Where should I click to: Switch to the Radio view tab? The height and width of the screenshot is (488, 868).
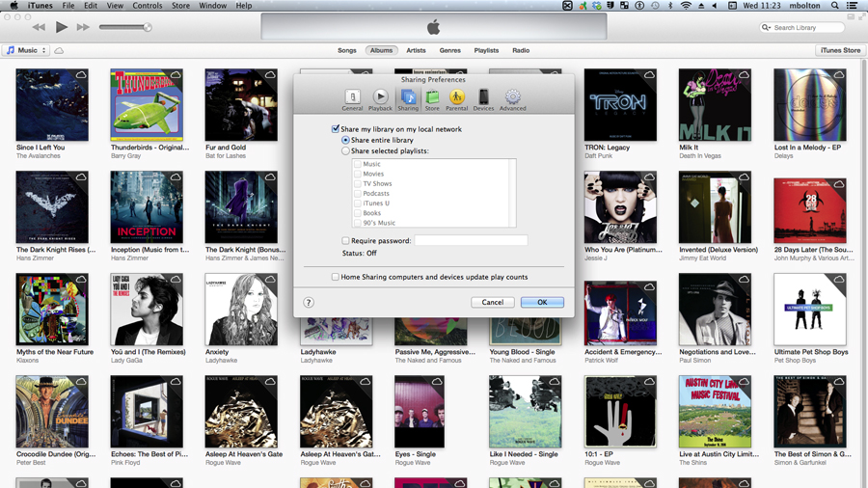(521, 50)
